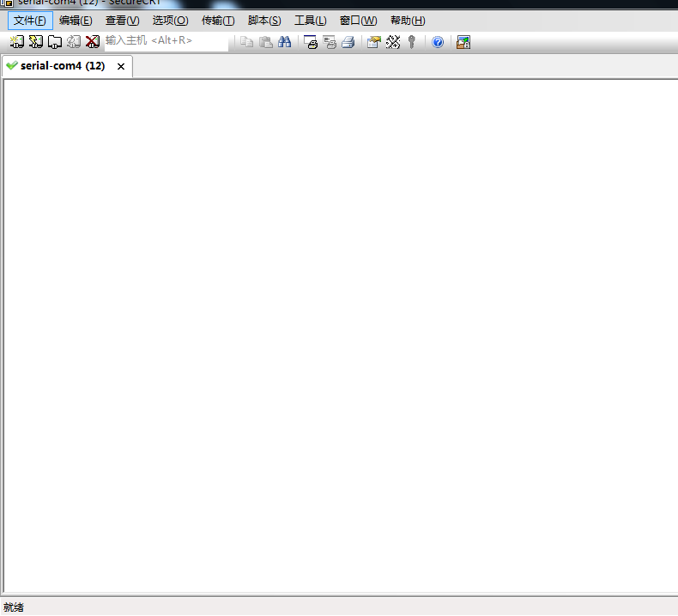Click the Print Selection toolbar icon
This screenshot has width=678, height=616.
[330, 42]
